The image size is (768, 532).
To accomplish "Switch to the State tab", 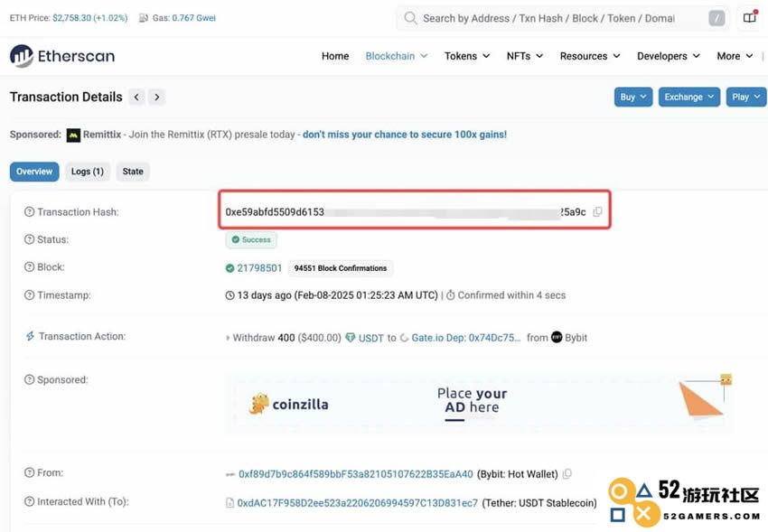I will tap(133, 172).
